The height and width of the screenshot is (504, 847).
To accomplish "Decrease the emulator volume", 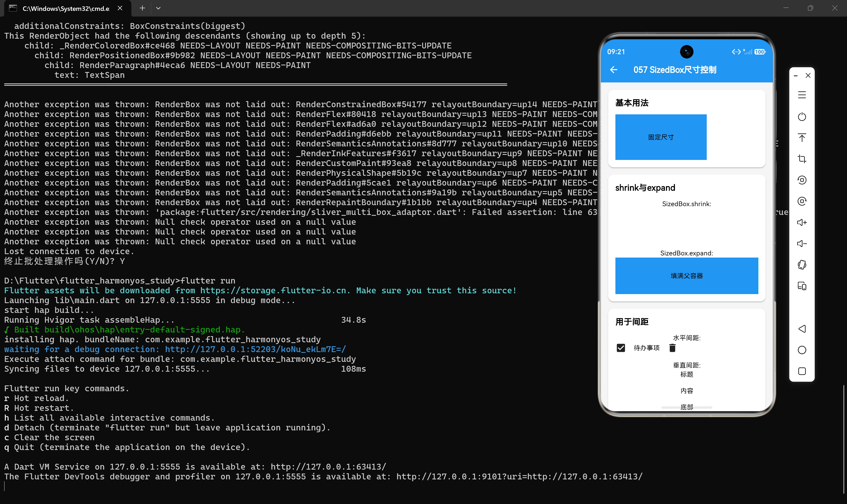I will click(x=802, y=244).
